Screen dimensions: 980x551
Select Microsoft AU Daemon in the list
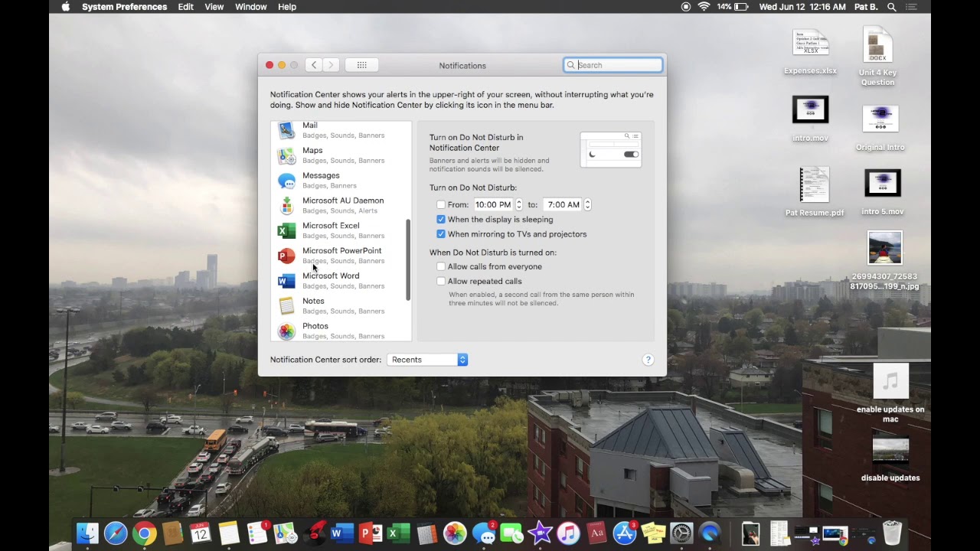pyautogui.click(x=341, y=205)
